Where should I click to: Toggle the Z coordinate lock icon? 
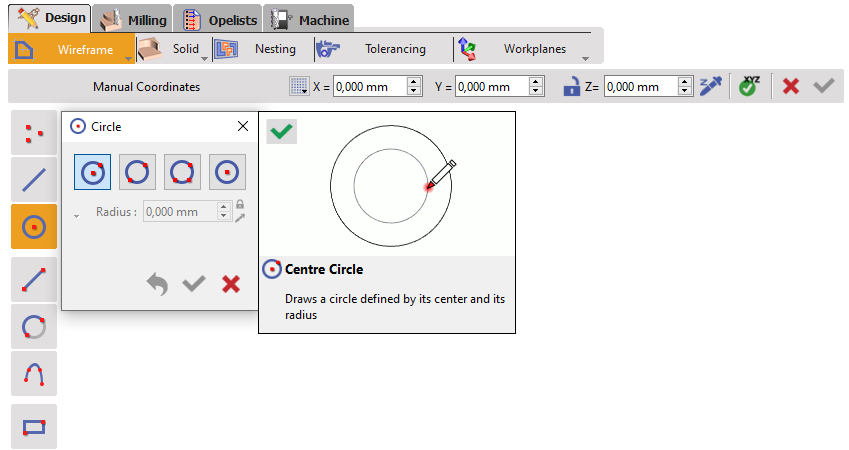pos(571,87)
